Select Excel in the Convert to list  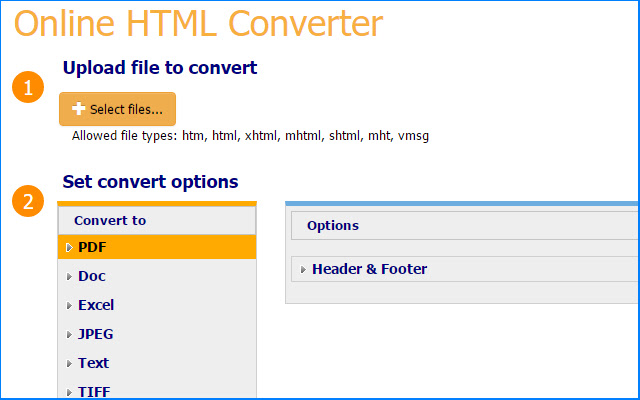(x=96, y=305)
